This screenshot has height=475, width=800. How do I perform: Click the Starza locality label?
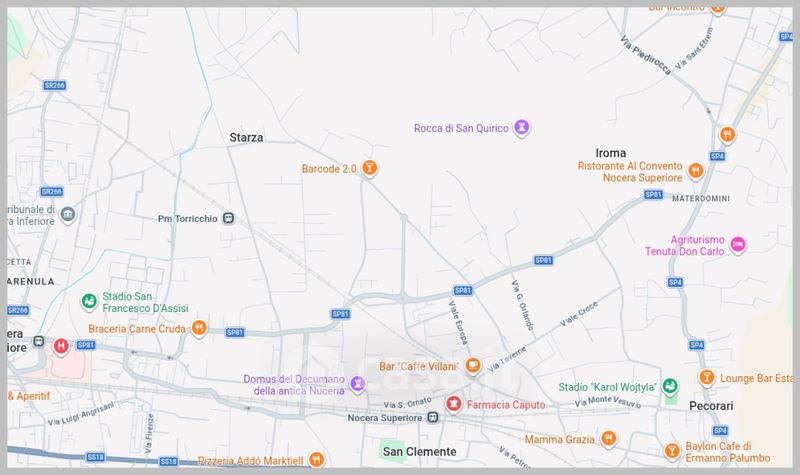click(x=246, y=138)
